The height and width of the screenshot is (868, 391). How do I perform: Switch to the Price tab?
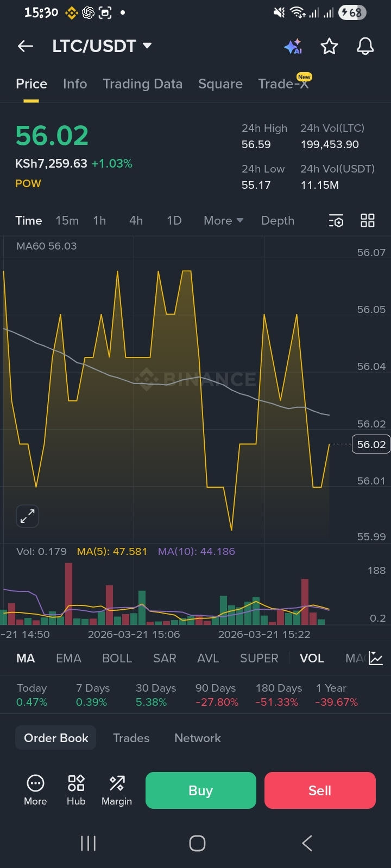coord(31,84)
